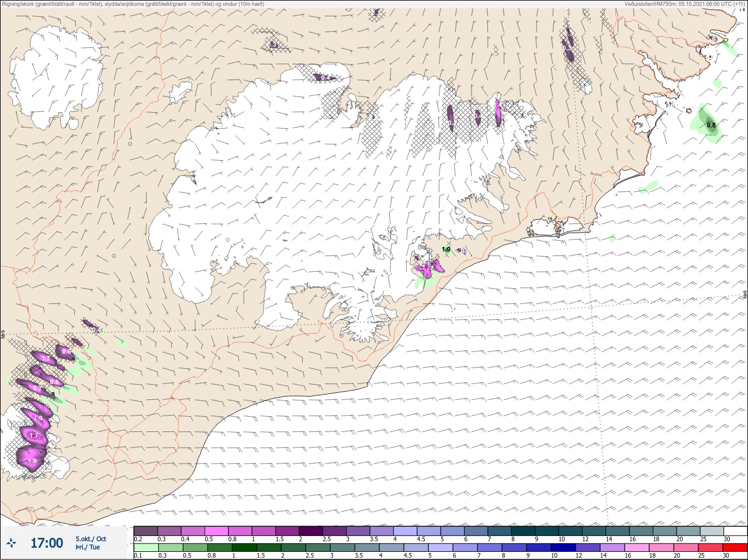Pick the mauve 0.2 swatch starting the purple legend row
Image resolution: width=748 pixels, height=560 pixels.
pos(146,531)
